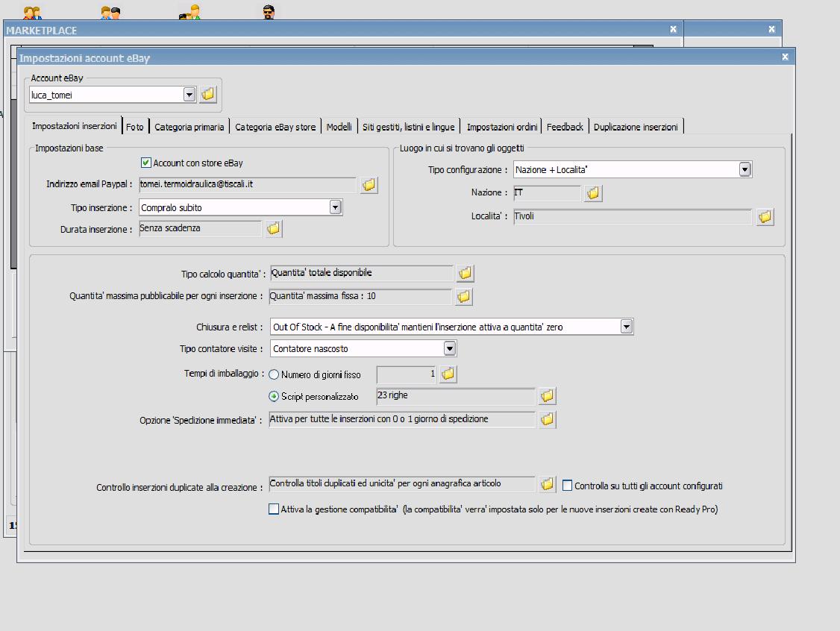Click the fixed days number field showing 1

click(x=407, y=374)
